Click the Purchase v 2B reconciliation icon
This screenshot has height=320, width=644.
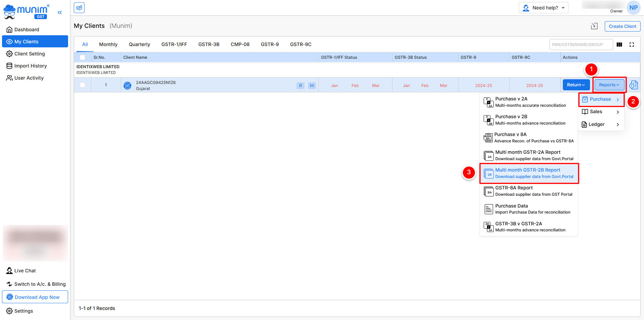[488, 120]
